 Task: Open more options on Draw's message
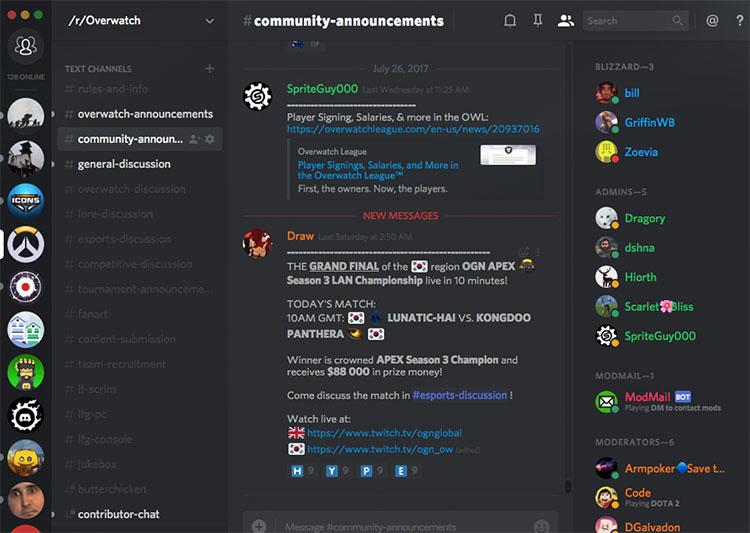pos(538,252)
